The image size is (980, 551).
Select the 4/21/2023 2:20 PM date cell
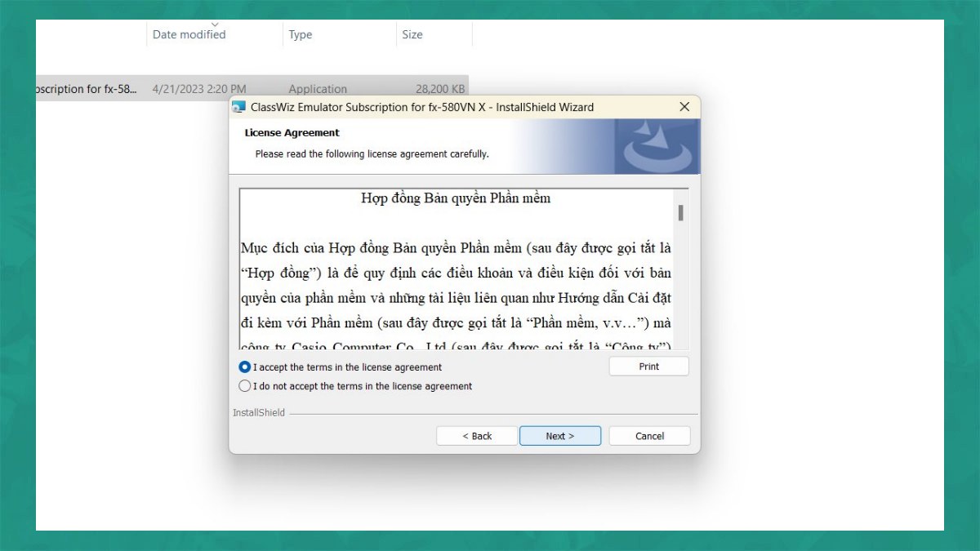click(199, 89)
